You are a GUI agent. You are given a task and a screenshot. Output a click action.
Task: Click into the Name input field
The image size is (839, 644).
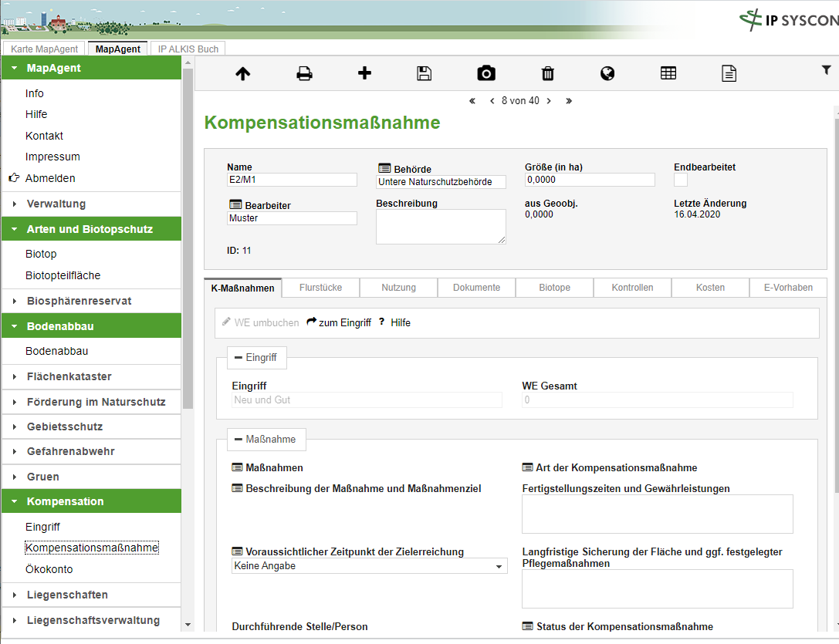[x=292, y=180]
